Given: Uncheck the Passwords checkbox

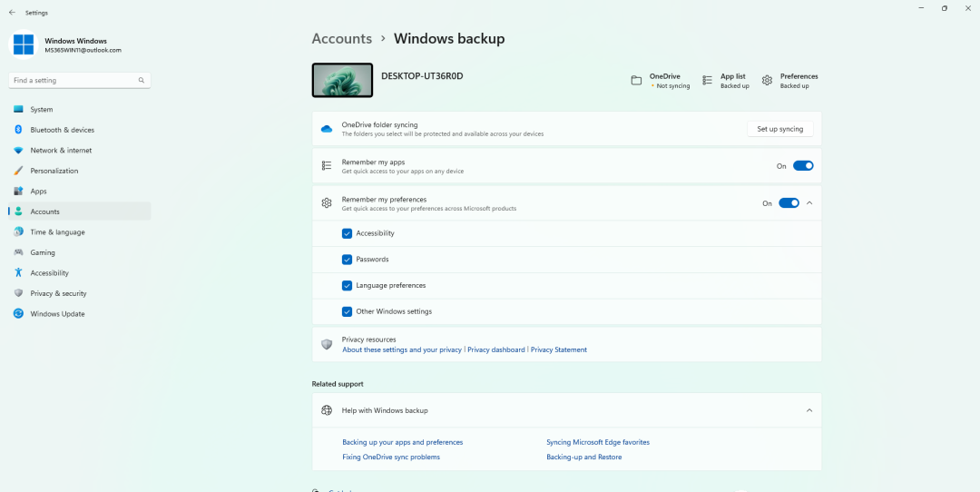Looking at the screenshot, I should pos(347,260).
